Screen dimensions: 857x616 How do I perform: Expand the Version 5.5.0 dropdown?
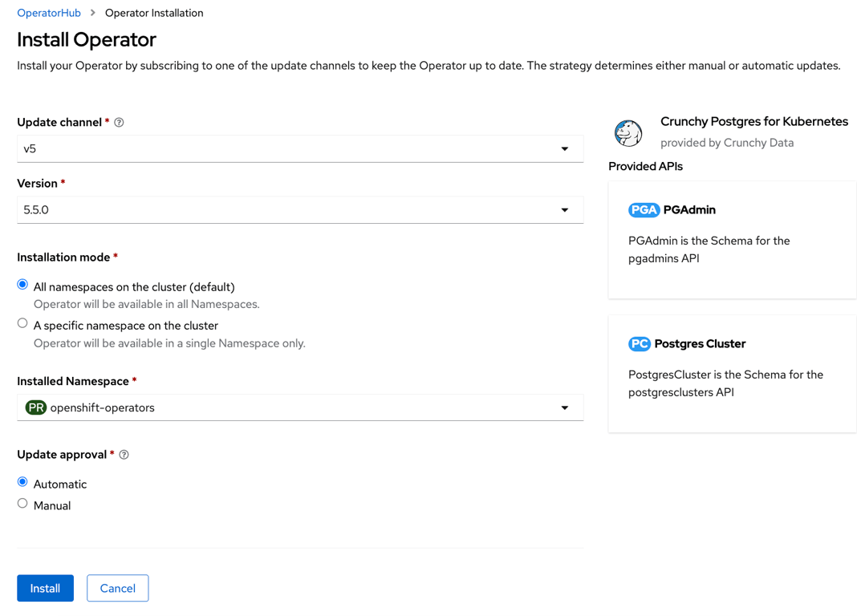tap(300, 209)
